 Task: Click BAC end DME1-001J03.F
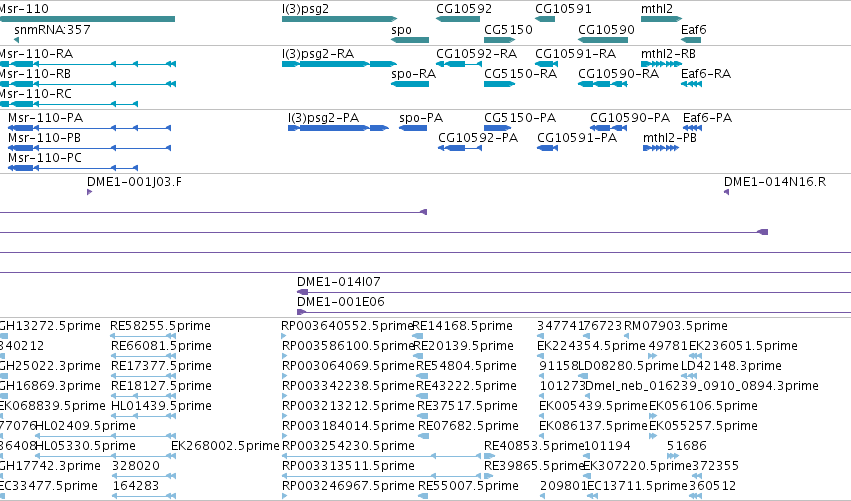click(135, 182)
